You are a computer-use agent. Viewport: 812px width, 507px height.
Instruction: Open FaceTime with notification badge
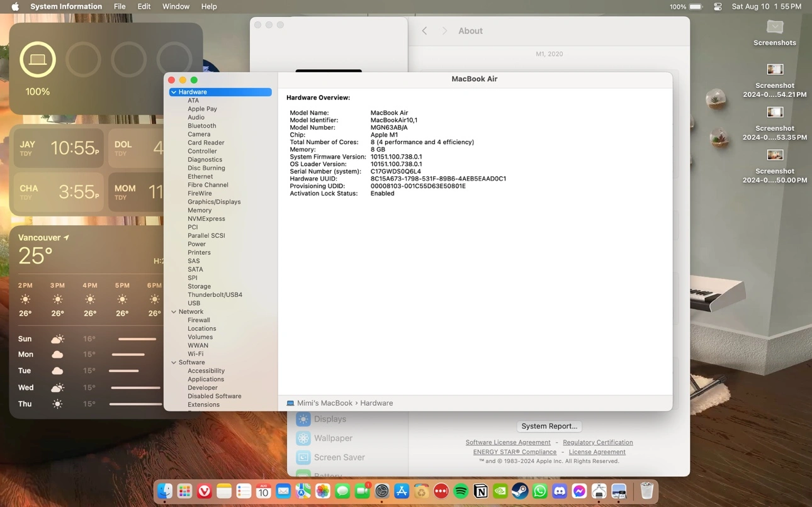(363, 491)
